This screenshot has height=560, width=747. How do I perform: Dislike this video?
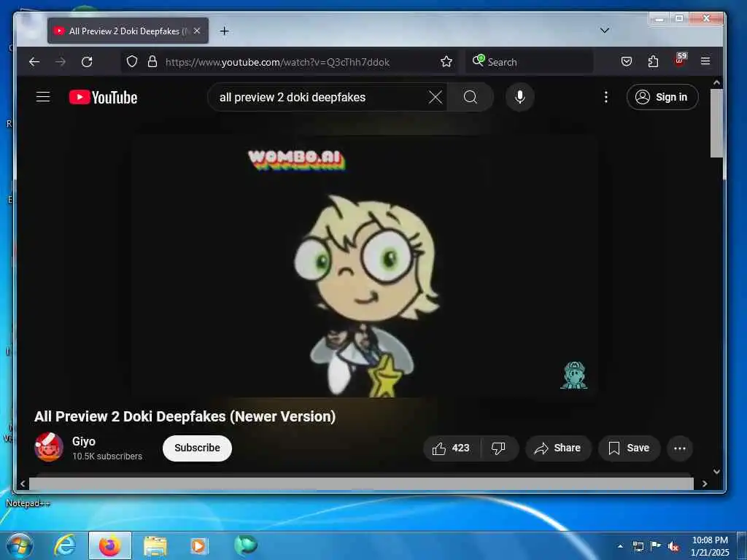(x=498, y=448)
